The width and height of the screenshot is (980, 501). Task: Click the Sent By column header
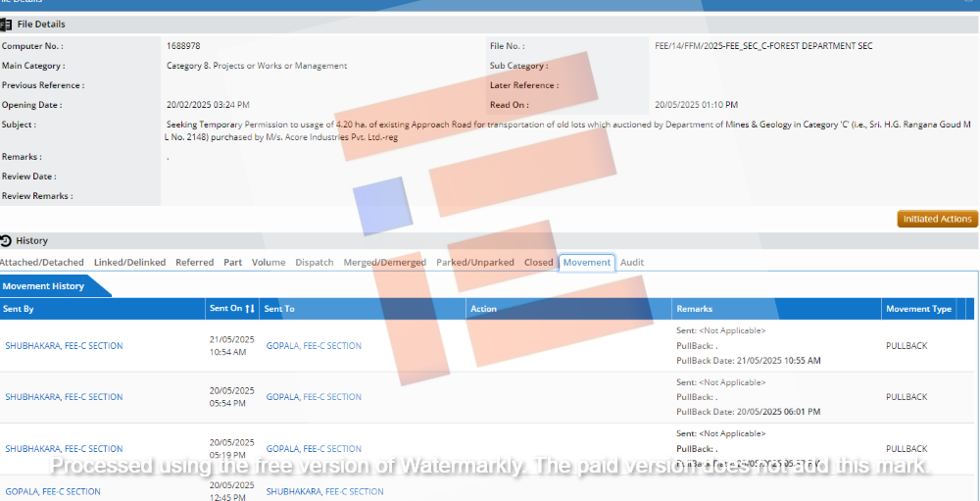pos(19,309)
